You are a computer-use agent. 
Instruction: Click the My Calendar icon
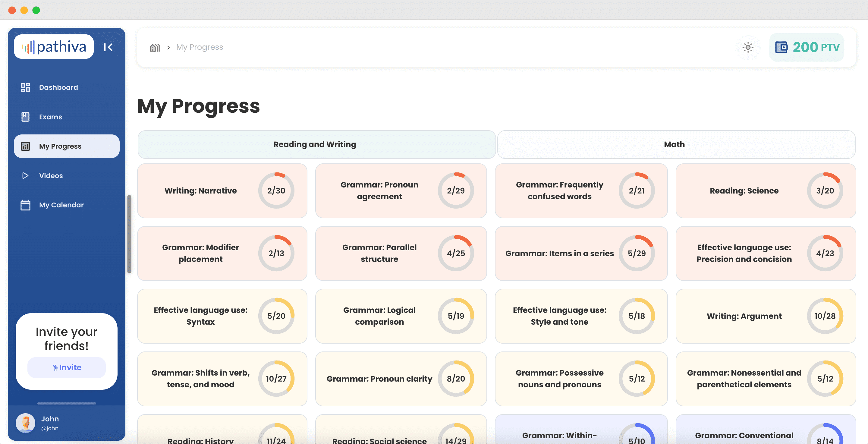25,205
